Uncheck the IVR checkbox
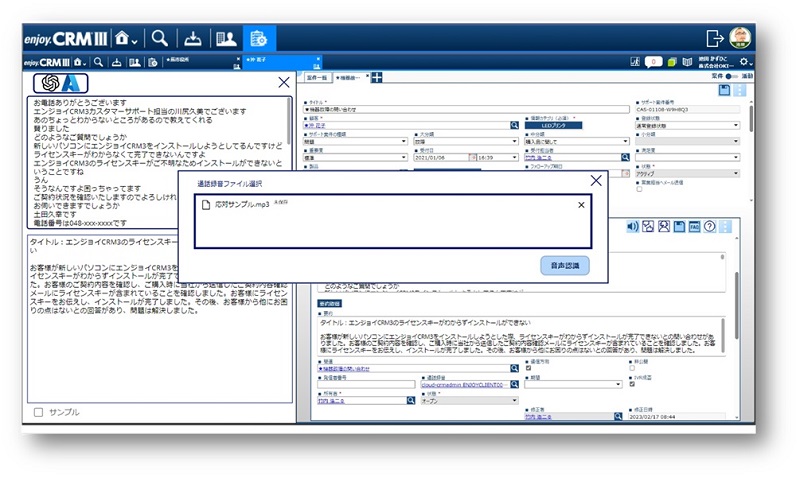The width and height of the screenshot is (800, 478). click(632, 384)
